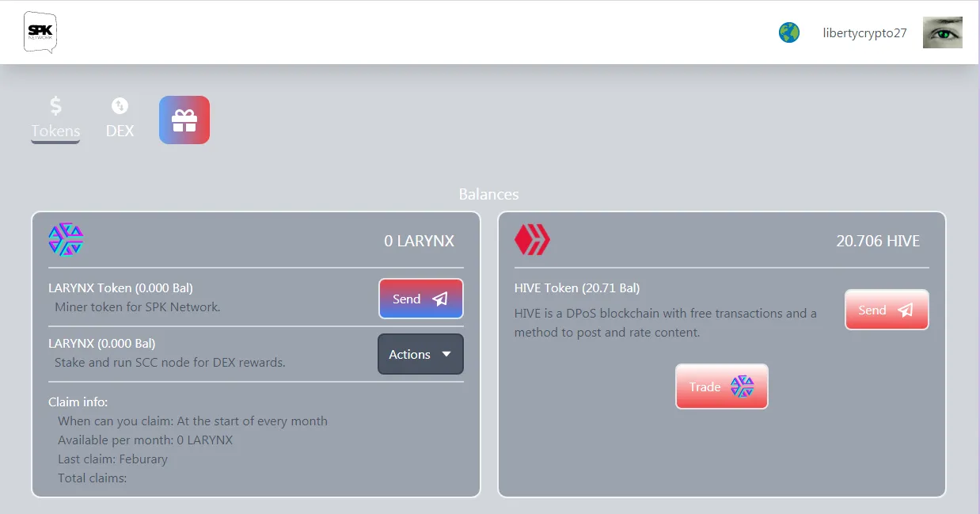Click the HIVE token logo

pyautogui.click(x=532, y=239)
